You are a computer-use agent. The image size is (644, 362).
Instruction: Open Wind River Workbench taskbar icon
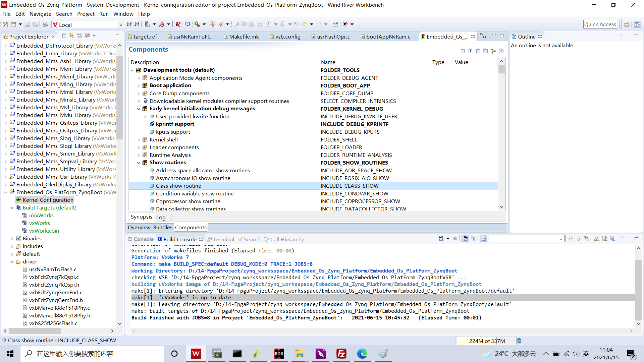196,354
